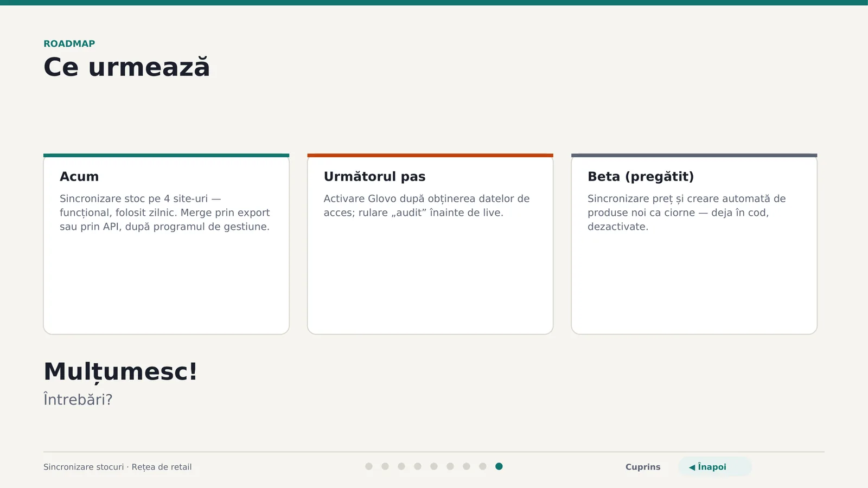
Task: Select the seventh slide pagination dot
Action: 467,466
